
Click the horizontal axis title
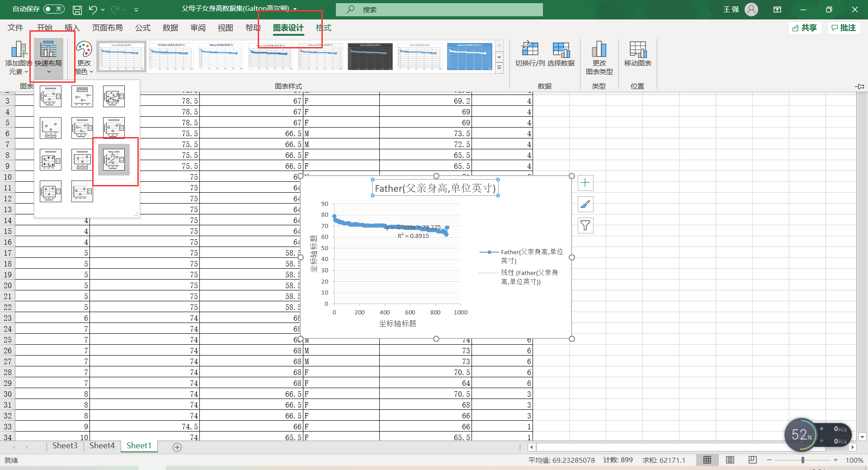click(397, 323)
